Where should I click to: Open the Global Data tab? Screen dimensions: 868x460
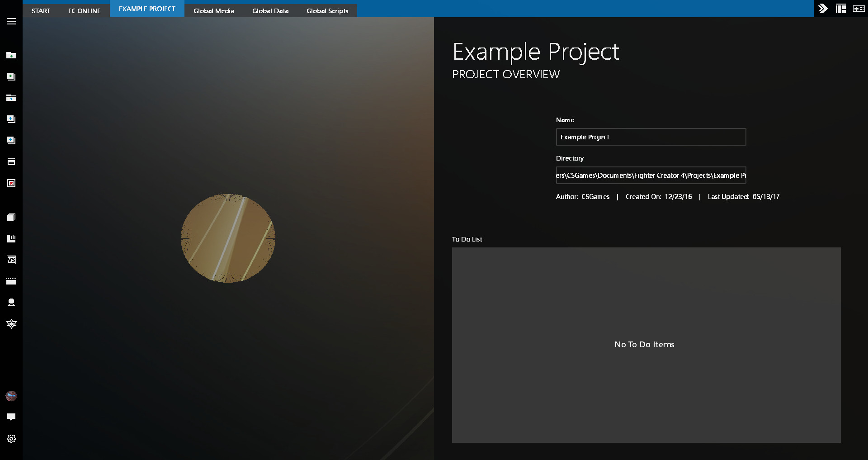tap(270, 11)
